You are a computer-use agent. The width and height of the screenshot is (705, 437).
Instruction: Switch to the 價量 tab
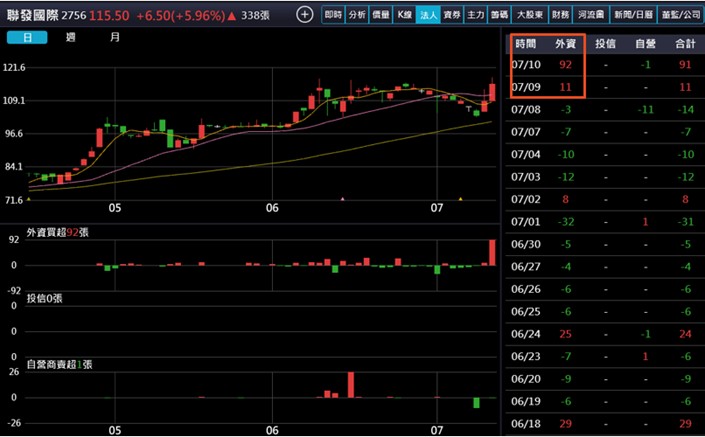tap(381, 15)
